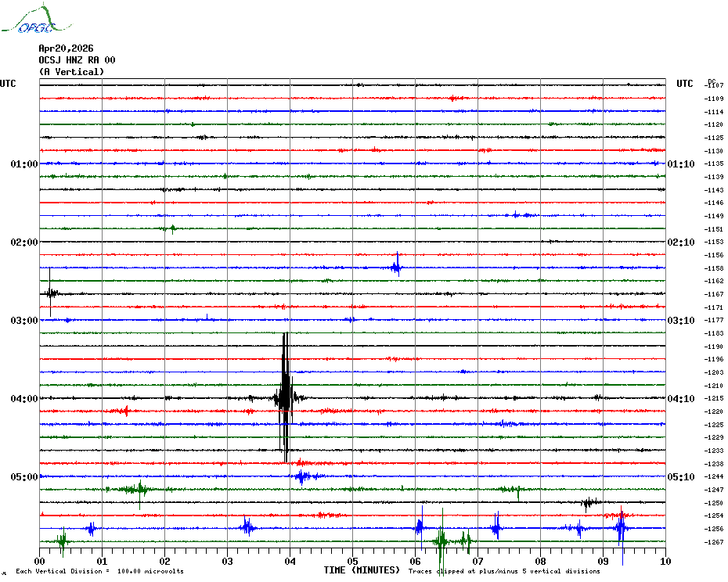Click the DC offset value "-1233"
Viewport: 728px width, 582px height.
714,451
